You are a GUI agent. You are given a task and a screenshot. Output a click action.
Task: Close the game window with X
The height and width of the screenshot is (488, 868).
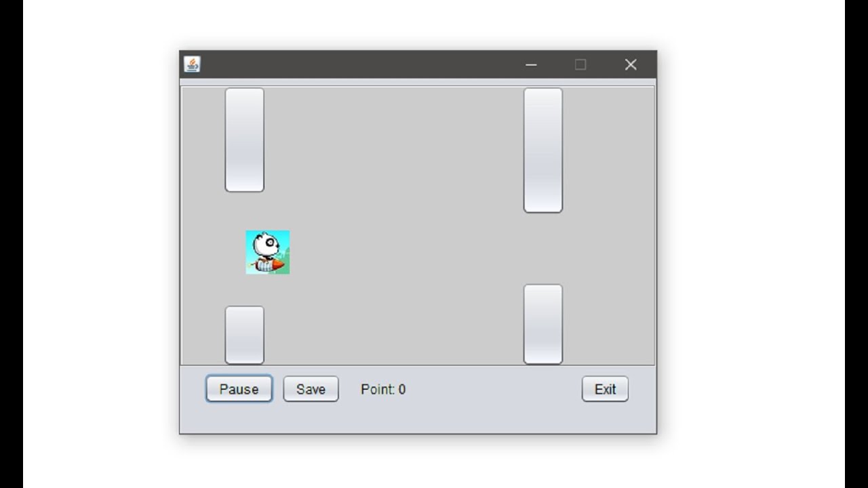click(631, 64)
